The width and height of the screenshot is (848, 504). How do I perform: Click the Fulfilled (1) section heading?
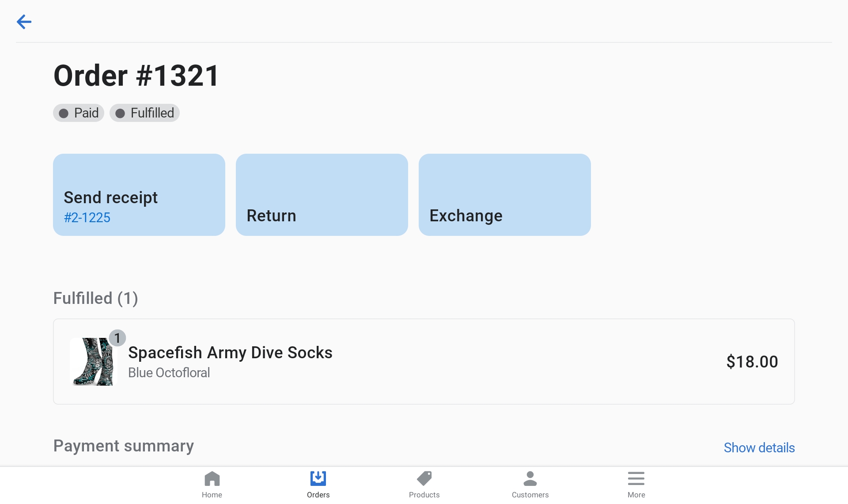tap(95, 298)
